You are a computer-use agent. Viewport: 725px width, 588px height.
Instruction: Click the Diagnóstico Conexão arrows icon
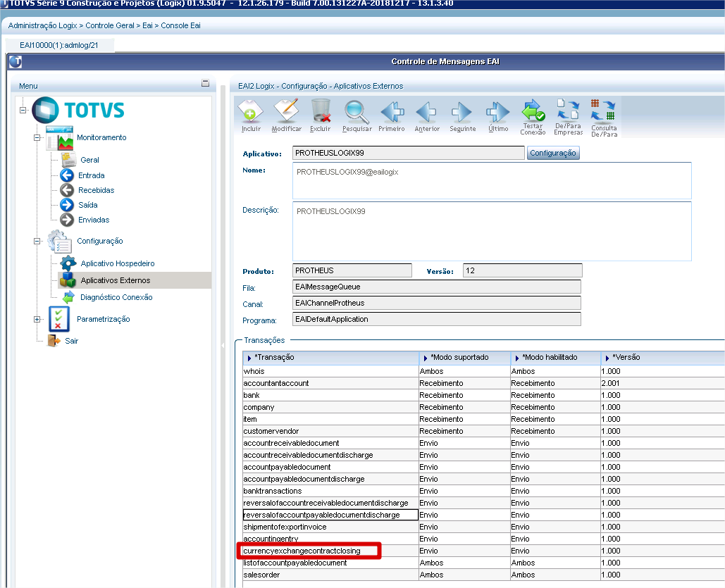pos(68,296)
